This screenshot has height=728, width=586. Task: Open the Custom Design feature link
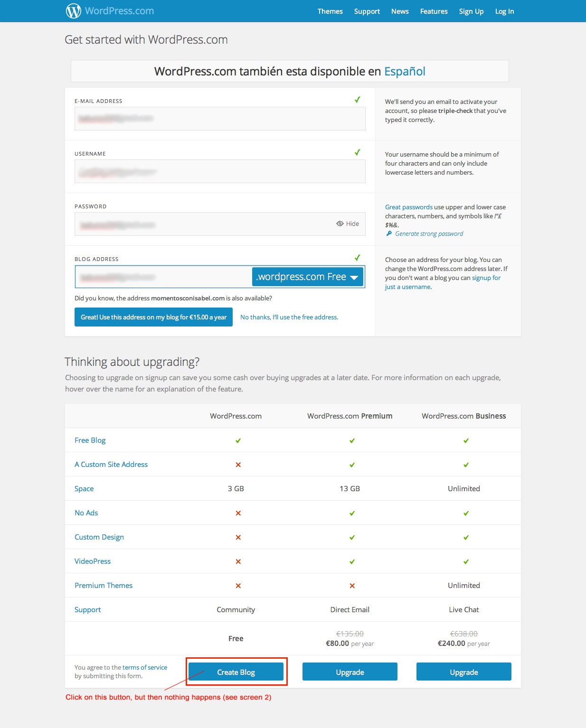tap(99, 537)
